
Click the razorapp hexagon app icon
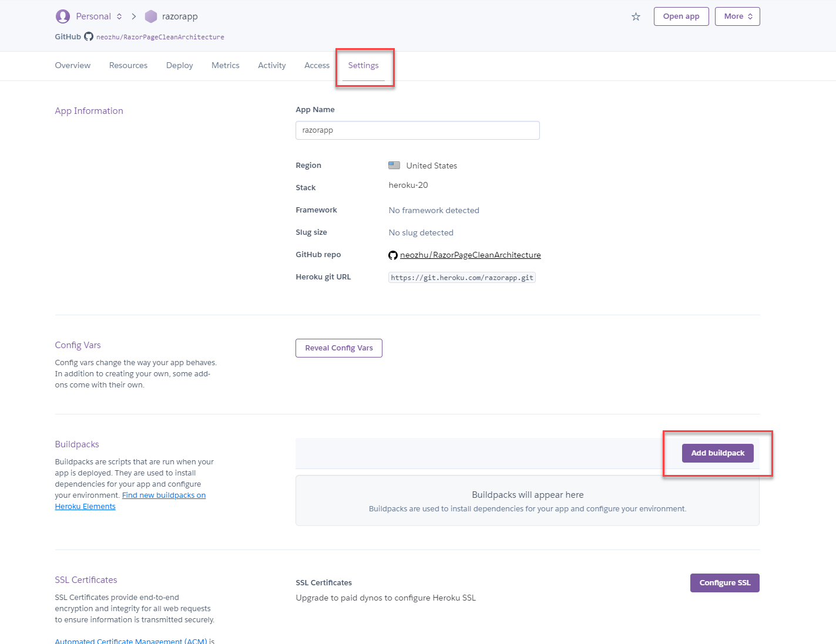(x=151, y=16)
